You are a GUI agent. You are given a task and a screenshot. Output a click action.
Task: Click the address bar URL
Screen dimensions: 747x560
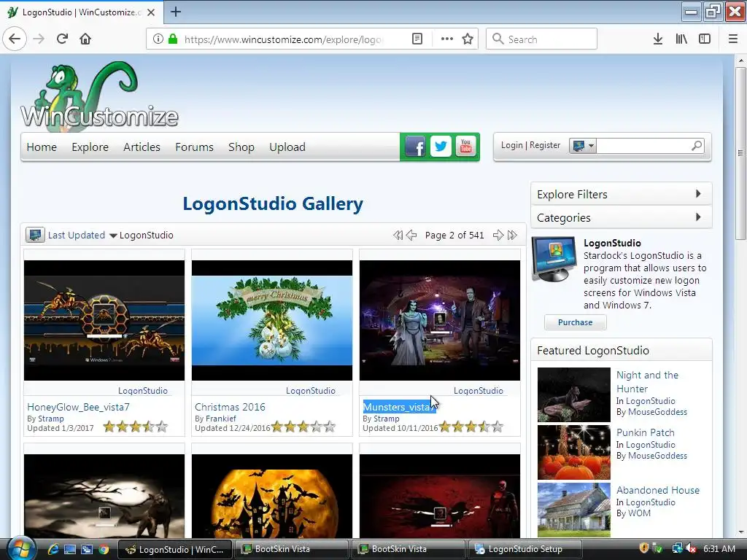point(284,39)
